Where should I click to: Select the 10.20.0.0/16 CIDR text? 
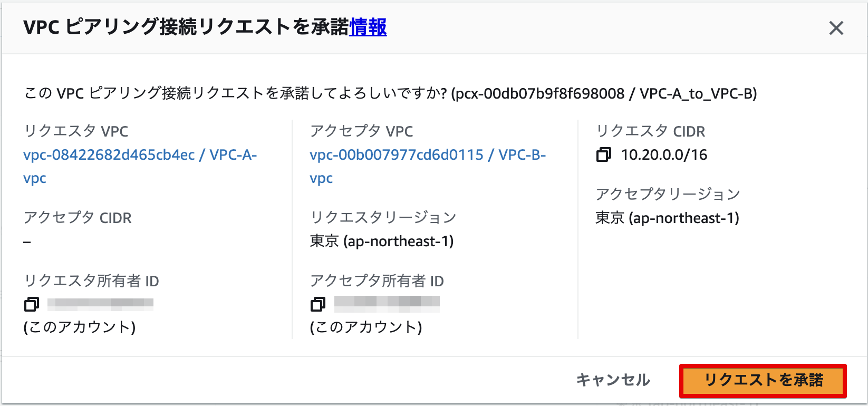point(664,154)
